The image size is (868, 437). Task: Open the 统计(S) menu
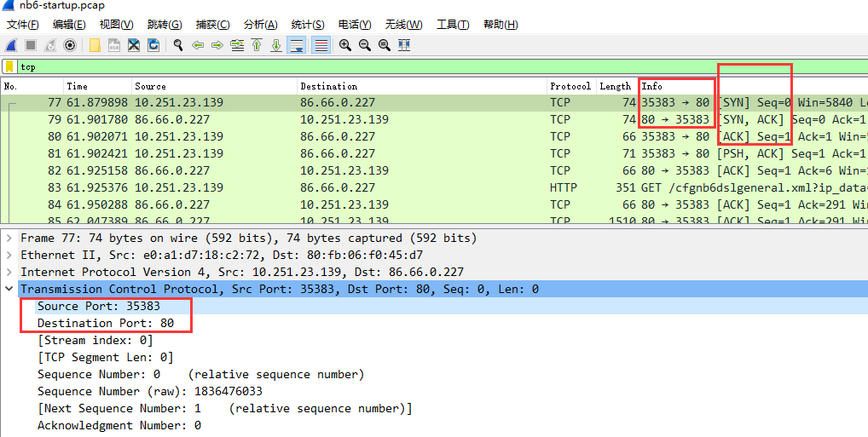tap(307, 25)
